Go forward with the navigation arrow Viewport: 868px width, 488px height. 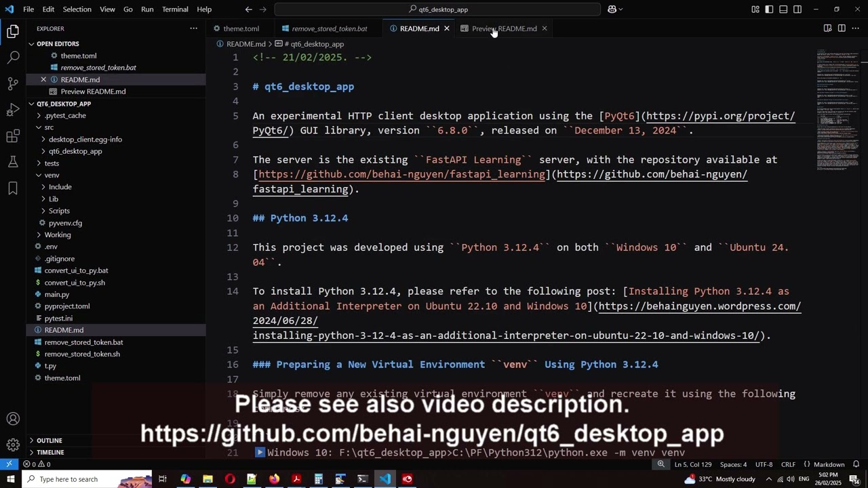[263, 9]
